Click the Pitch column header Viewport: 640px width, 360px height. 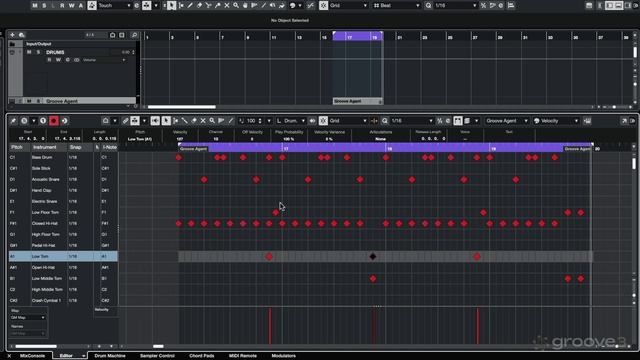pyautogui.click(x=19, y=147)
